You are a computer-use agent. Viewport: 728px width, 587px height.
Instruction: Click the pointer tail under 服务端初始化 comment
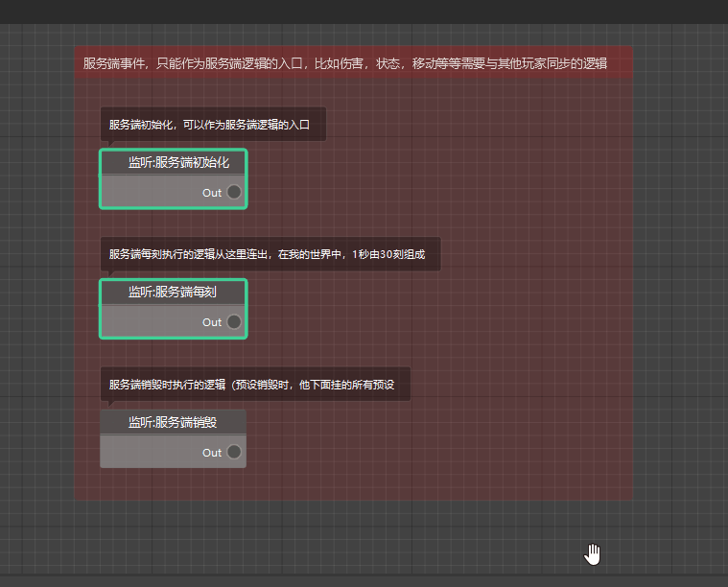pyautogui.click(x=109, y=144)
